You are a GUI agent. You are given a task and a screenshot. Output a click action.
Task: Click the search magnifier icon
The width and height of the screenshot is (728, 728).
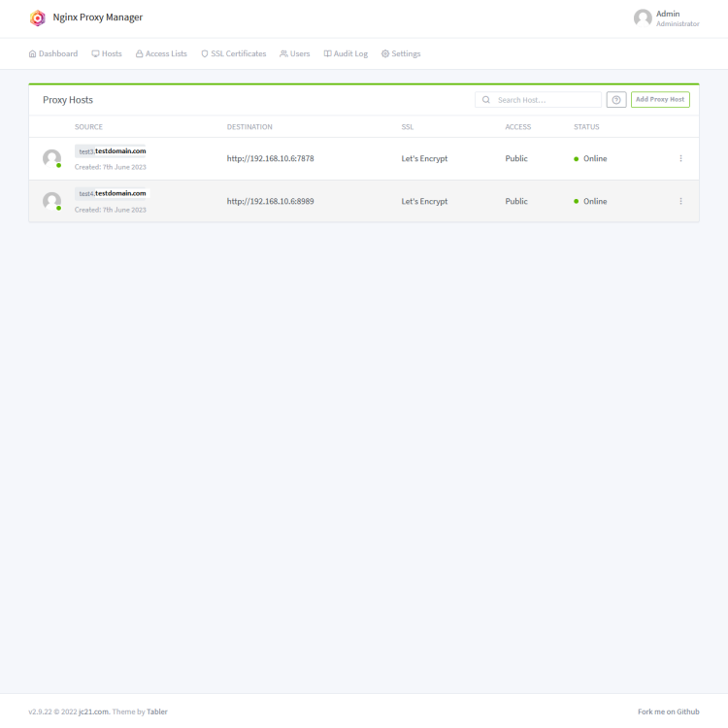tap(486, 100)
